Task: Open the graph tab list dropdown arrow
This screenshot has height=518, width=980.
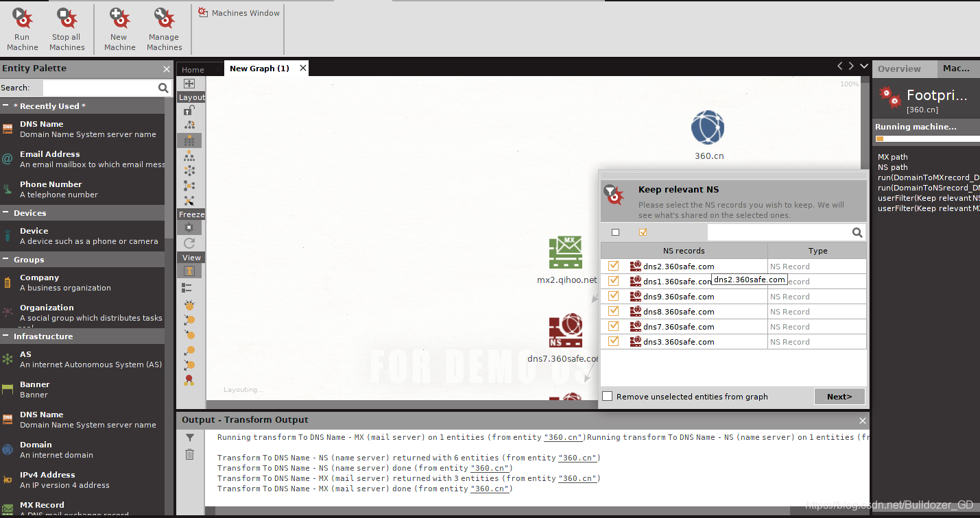Action: click(863, 66)
